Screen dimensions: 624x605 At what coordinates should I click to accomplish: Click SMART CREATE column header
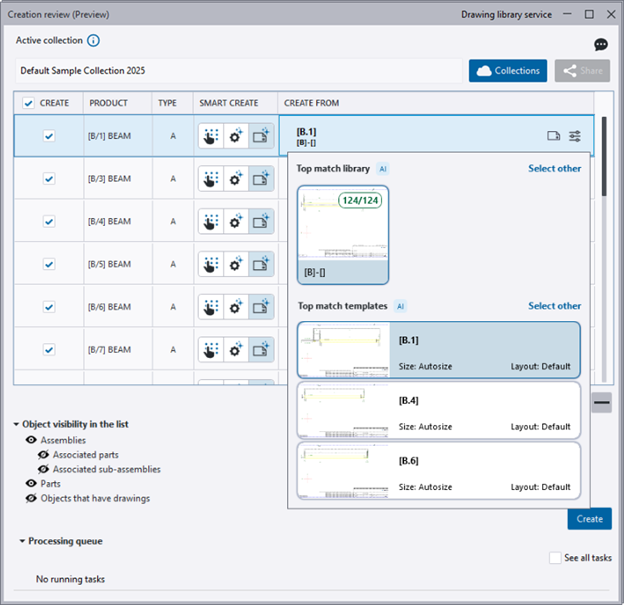tap(229, 103)
